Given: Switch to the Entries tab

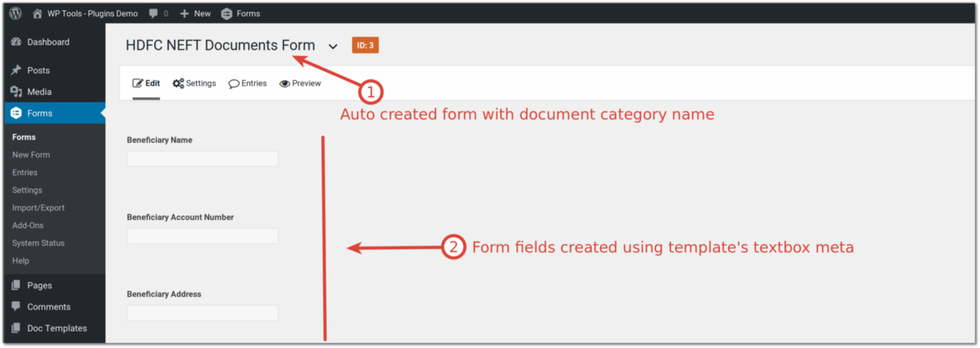Looking at the screenshot, I should 247,83.
